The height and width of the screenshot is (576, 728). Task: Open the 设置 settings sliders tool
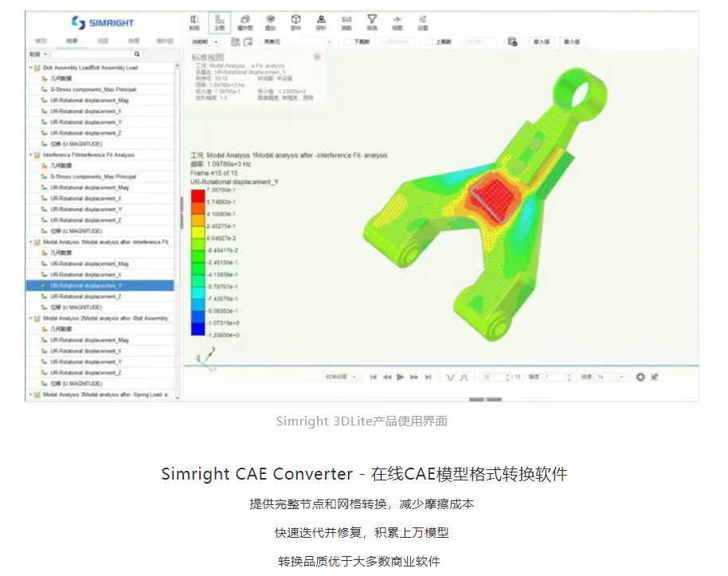tap(422, 22)
